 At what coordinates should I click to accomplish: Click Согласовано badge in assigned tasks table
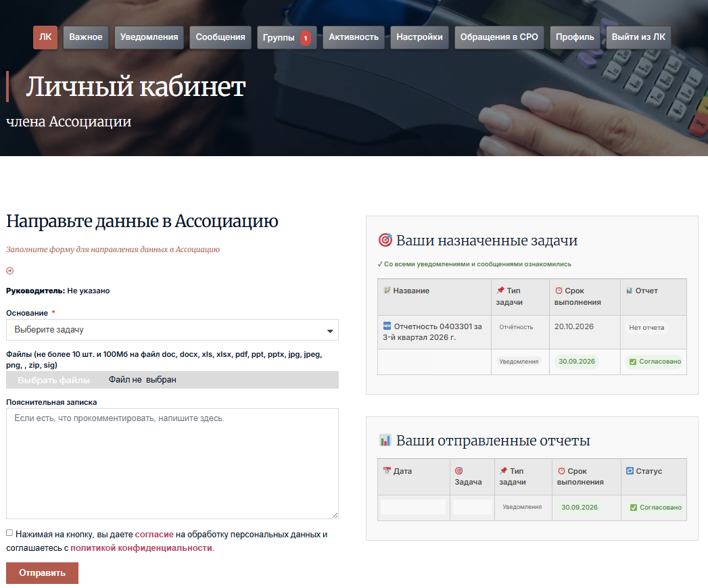(x=655, y=362)
